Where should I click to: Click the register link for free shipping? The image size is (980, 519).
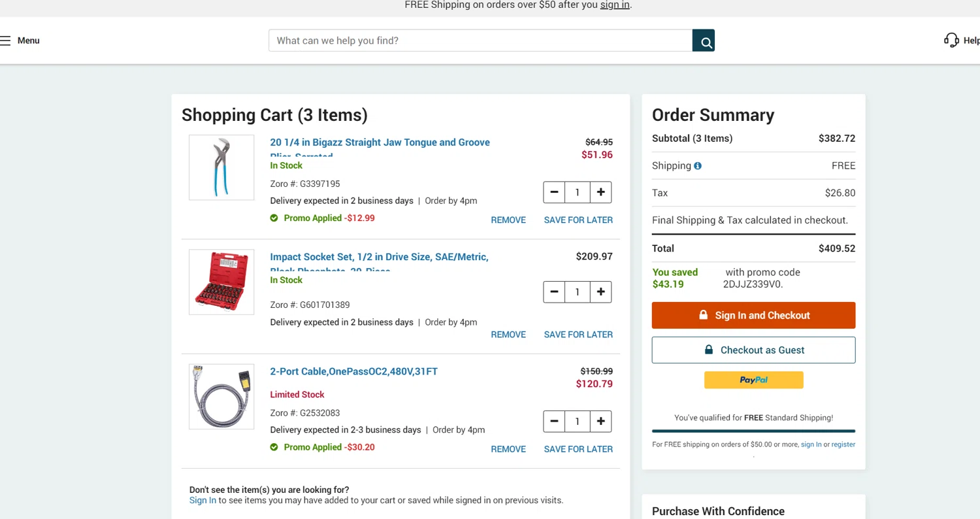pyautogui.click(x=843, y=444)
